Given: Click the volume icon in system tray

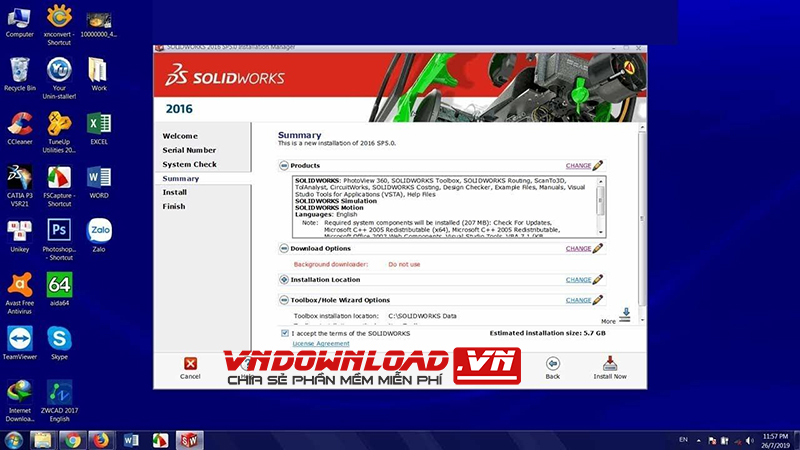Looking at the screenshot, I should point(749,440).
